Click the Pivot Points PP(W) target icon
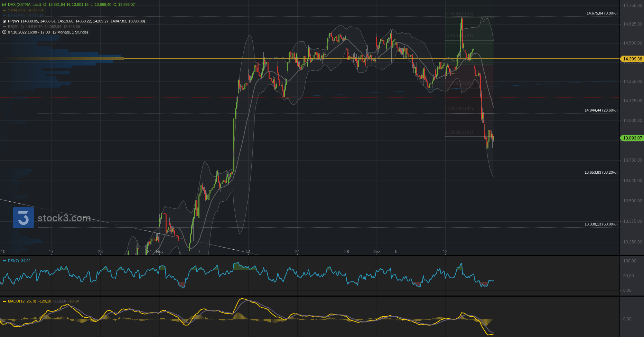Image resolution: width=644 pixels, height=337 pixels. coord(4,21)
